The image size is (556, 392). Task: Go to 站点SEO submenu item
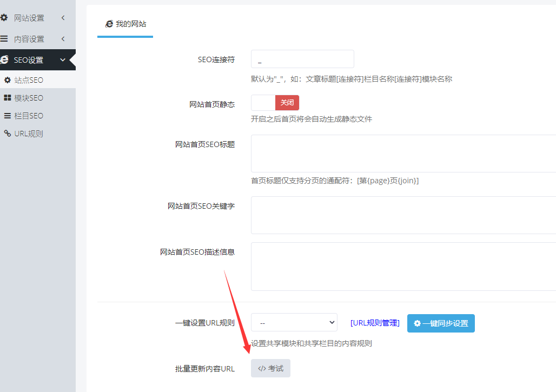37,80
